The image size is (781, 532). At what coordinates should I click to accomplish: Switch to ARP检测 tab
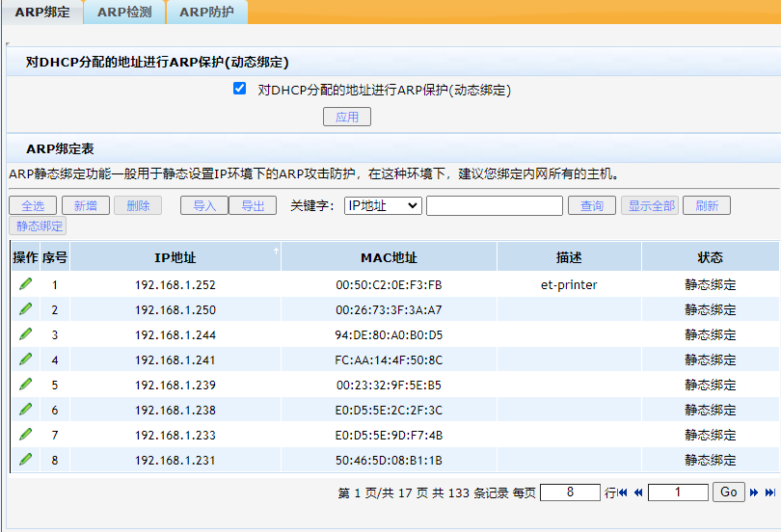click(124, 12)
